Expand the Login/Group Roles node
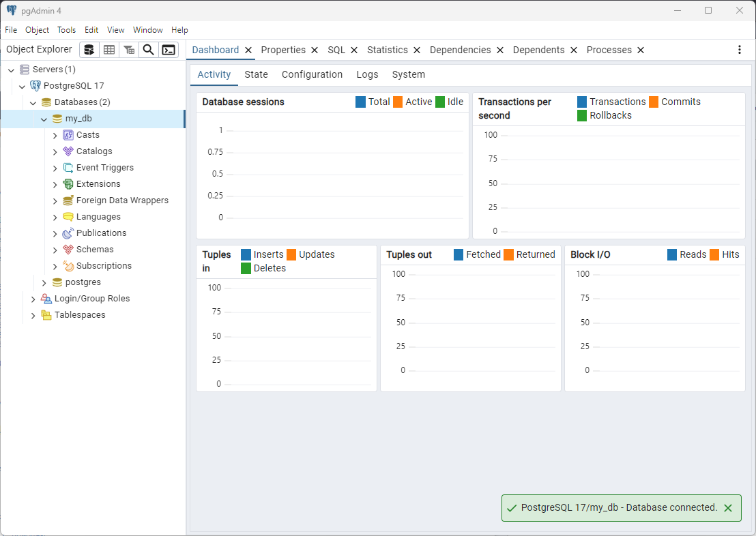The height and width of the screenshot is (536, 756). pos(33,299)
